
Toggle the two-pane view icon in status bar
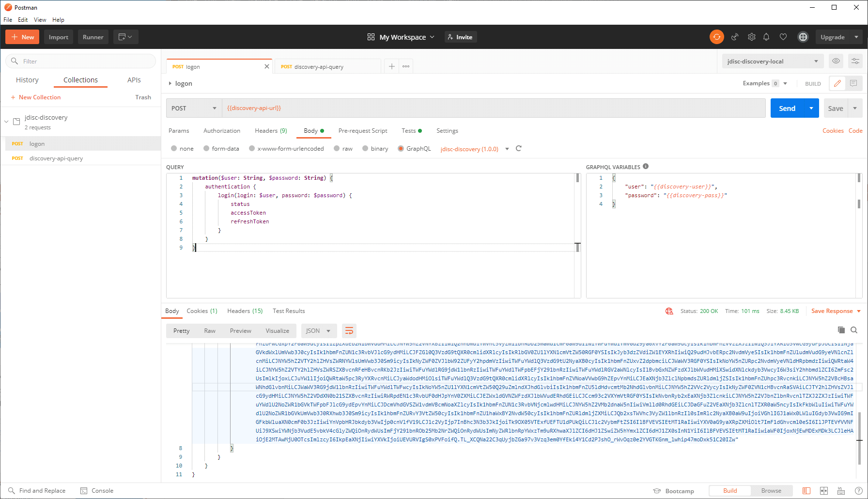pyautogui.click(x=823, y=490)
